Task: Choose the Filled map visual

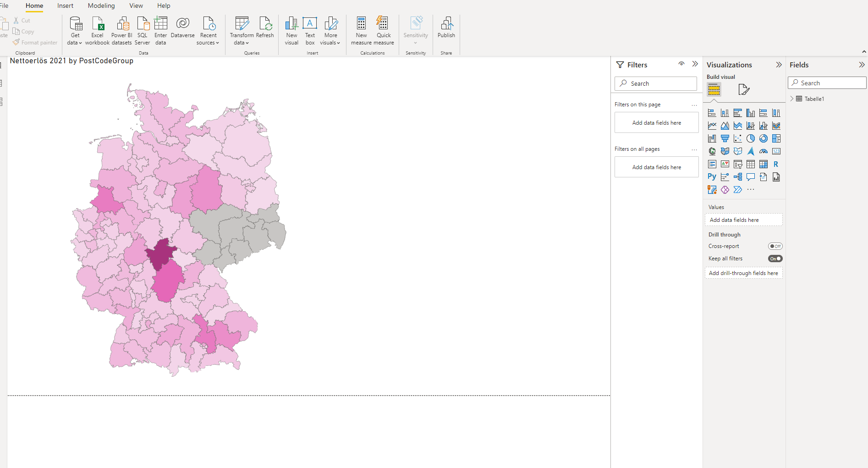Action: [725, 151]
